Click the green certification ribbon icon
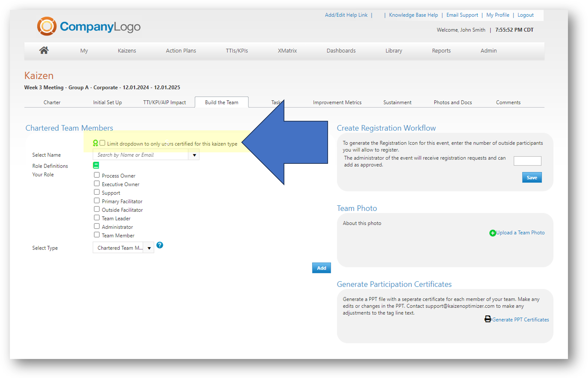Screen dimensions: 588x379 96,143
